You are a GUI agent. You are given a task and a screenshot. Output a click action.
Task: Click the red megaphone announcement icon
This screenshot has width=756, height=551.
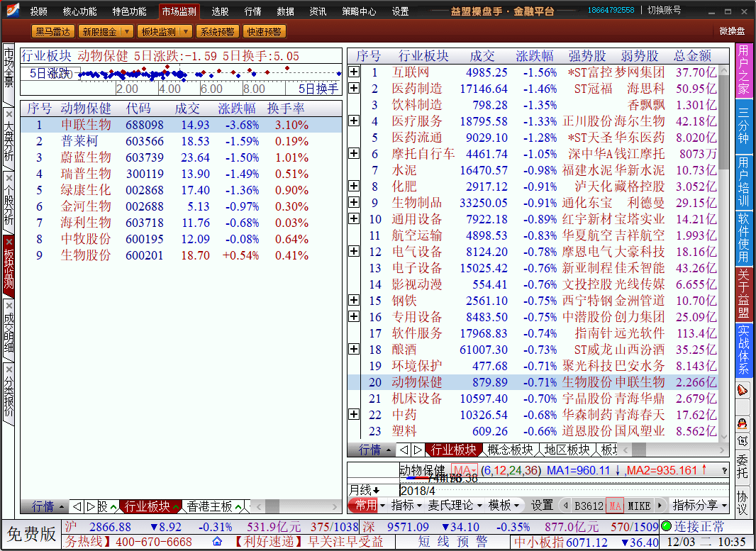(743, 391)
